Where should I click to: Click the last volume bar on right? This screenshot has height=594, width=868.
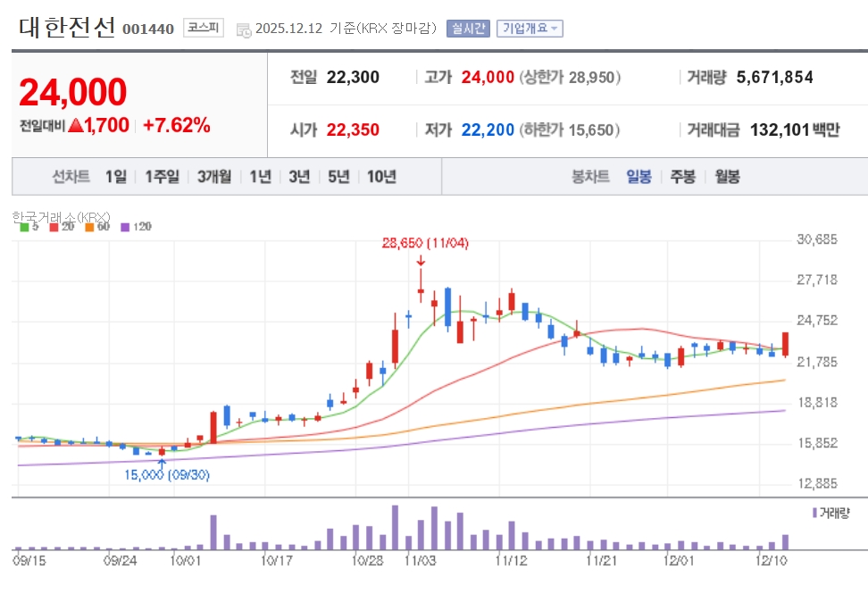point(785,542)
